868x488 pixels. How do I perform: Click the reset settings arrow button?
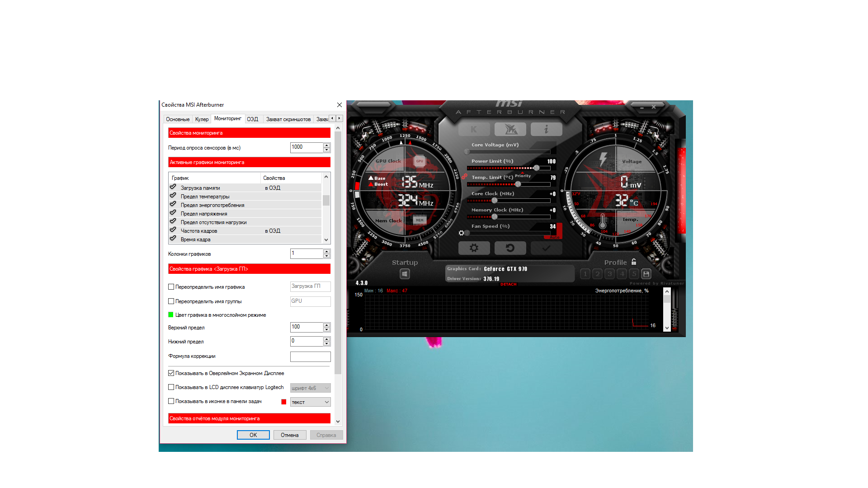point(510,248)
